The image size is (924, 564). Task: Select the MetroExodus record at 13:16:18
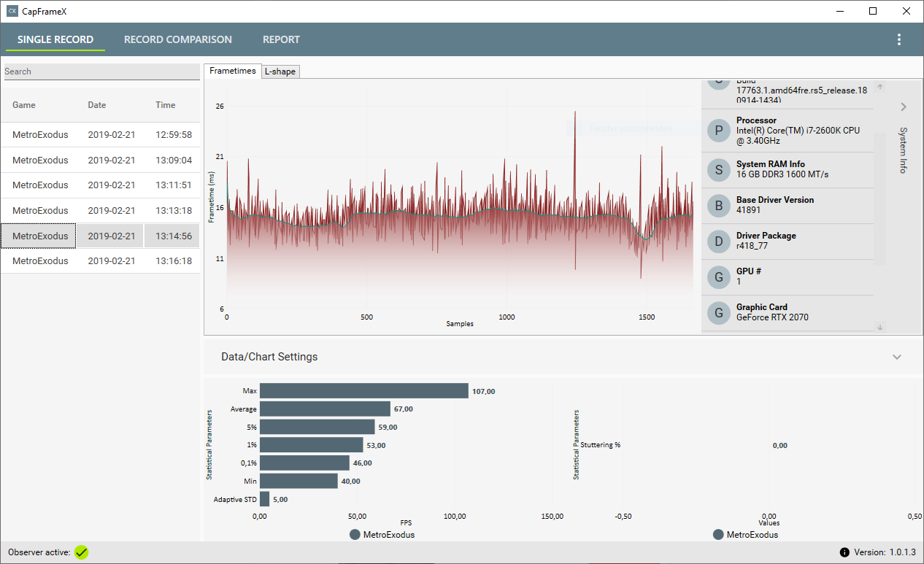100,261
